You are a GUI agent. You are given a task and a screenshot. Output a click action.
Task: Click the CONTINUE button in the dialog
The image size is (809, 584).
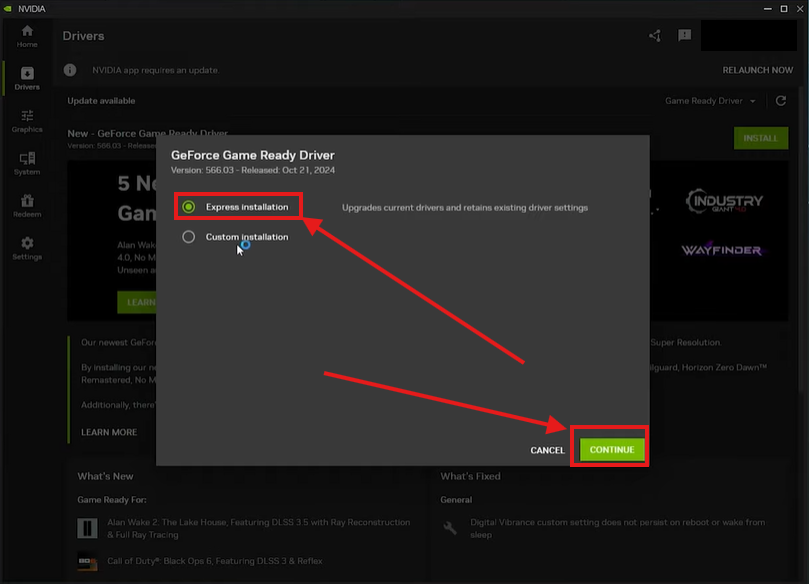pyautogui.click(x=612, y=450)
